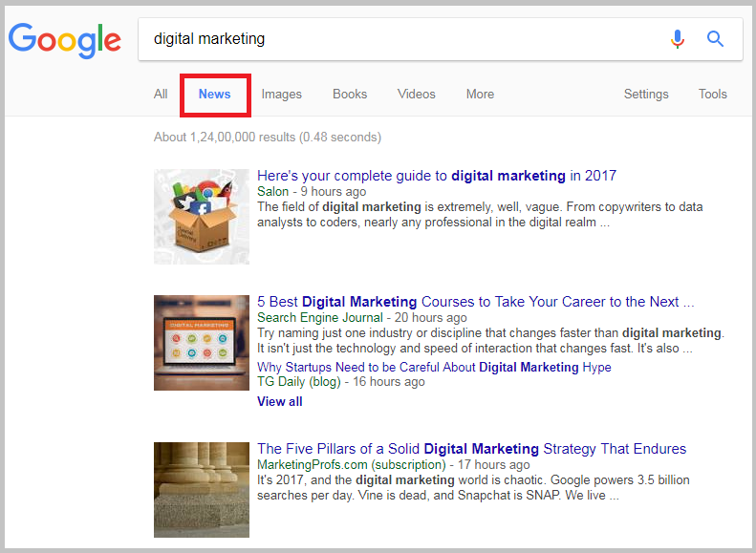Open the Videos tab
Image resolution: width=756 pixels, height=553 pixels.
pyautogui.click(x=417, y=94)
